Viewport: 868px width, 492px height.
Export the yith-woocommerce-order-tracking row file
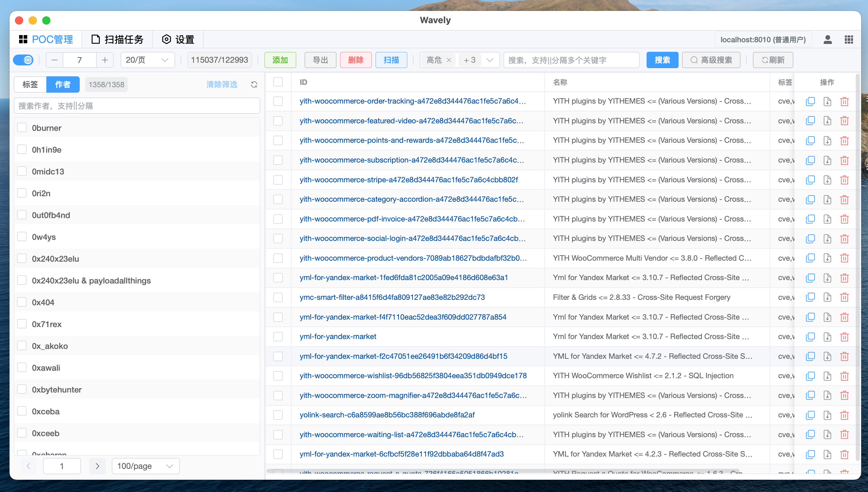pyautogui.click(x=827, y=101)
